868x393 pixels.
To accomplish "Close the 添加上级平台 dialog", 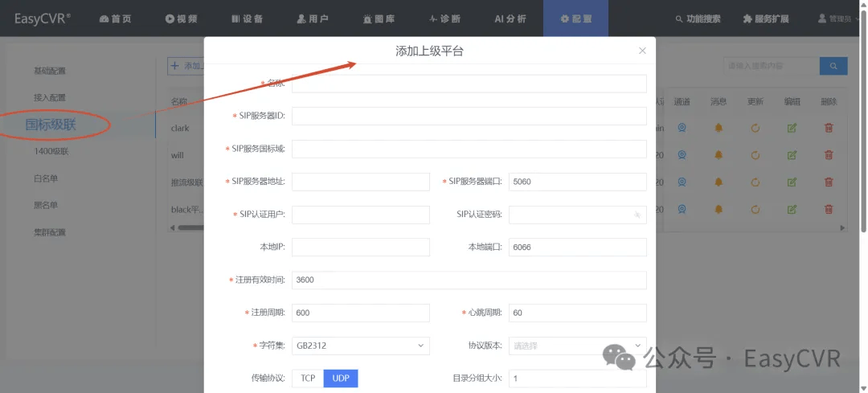I will (642, 51).
